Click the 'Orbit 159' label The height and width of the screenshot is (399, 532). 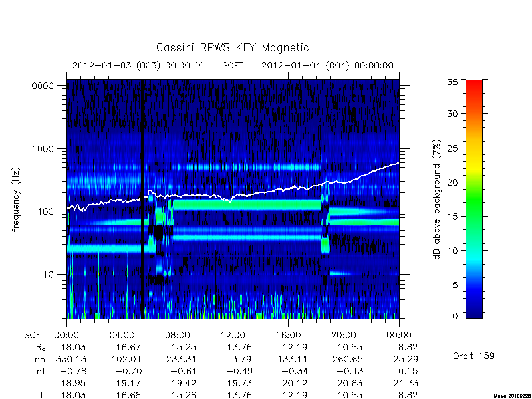tap(473, 356)
